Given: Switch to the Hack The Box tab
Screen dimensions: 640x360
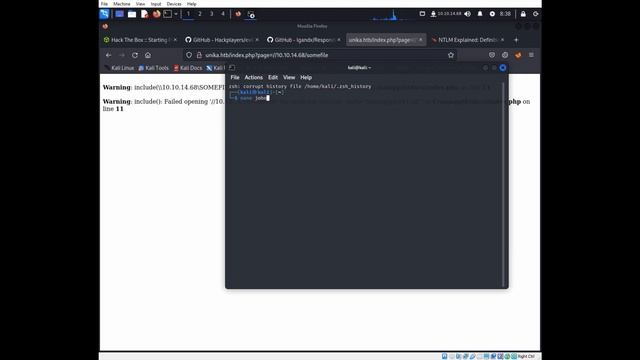Looking at the screenshot, I should [140, 40].
